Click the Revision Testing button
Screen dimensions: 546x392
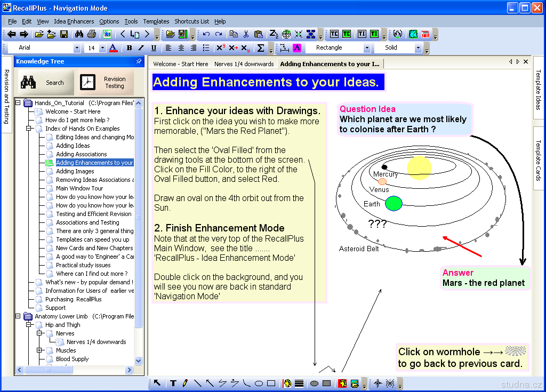pyautogui.click(x=106, y=83)
